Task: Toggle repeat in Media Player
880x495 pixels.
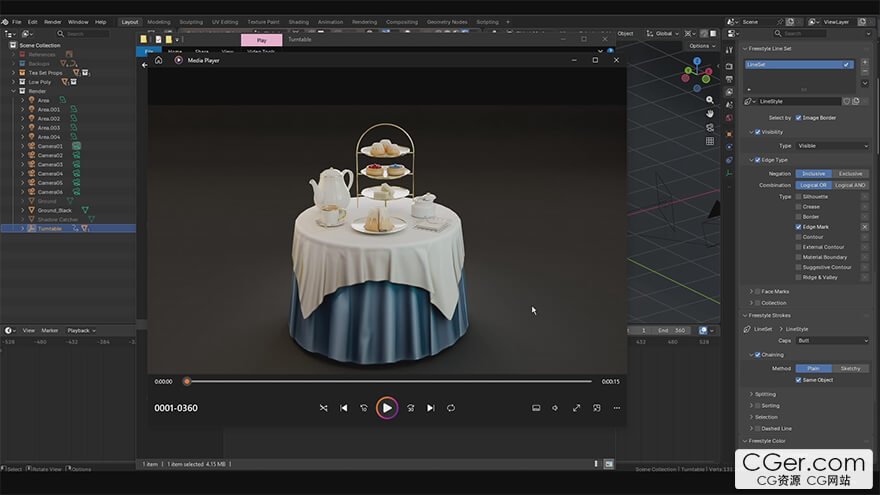Action: tap(451, 408)
